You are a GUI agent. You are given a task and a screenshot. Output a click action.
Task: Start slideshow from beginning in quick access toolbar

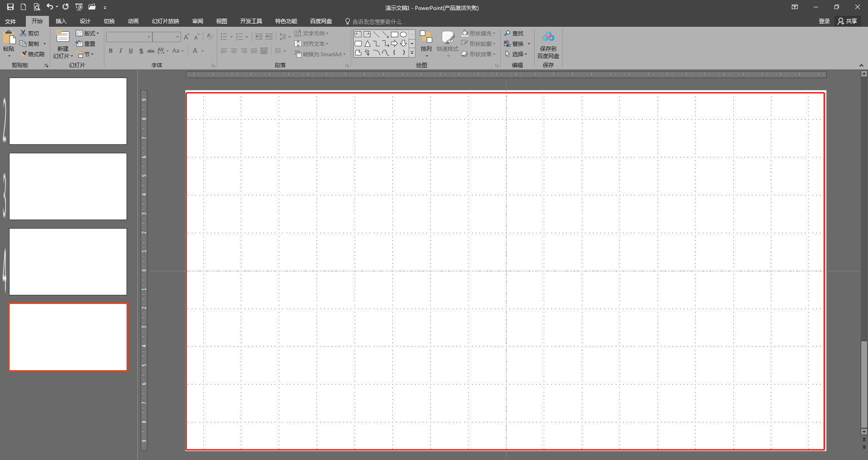point(79,7)
